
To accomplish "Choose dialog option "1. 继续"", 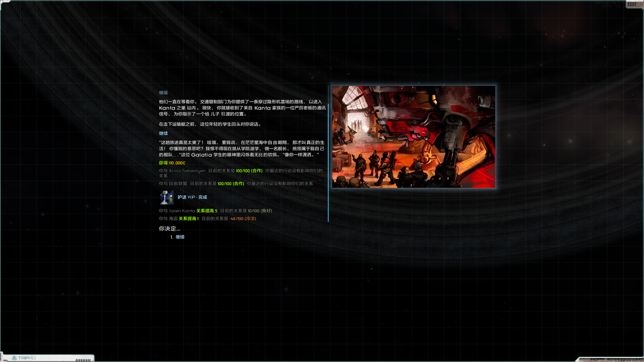I will pyautogui.click(x=177, y=237).
